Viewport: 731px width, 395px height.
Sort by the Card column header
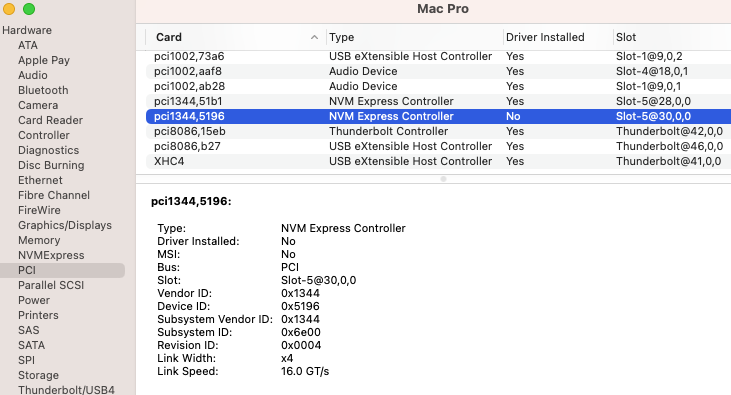[169, 37]
